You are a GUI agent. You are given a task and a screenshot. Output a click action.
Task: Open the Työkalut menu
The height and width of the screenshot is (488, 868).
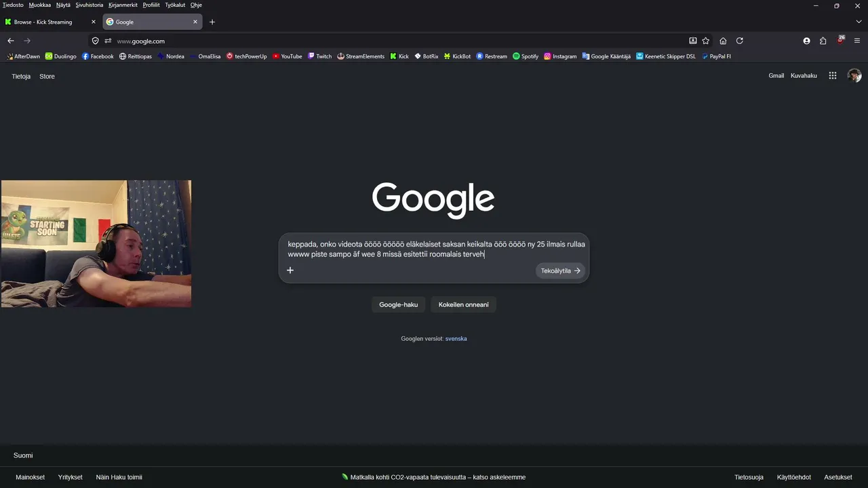pos(175,5)
